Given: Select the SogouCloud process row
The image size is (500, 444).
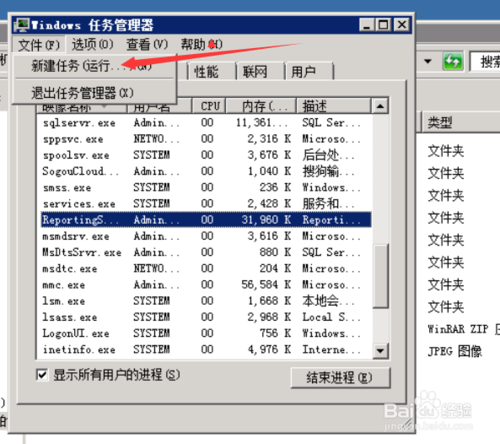Looking at the screenshot, I should point(206,171).
